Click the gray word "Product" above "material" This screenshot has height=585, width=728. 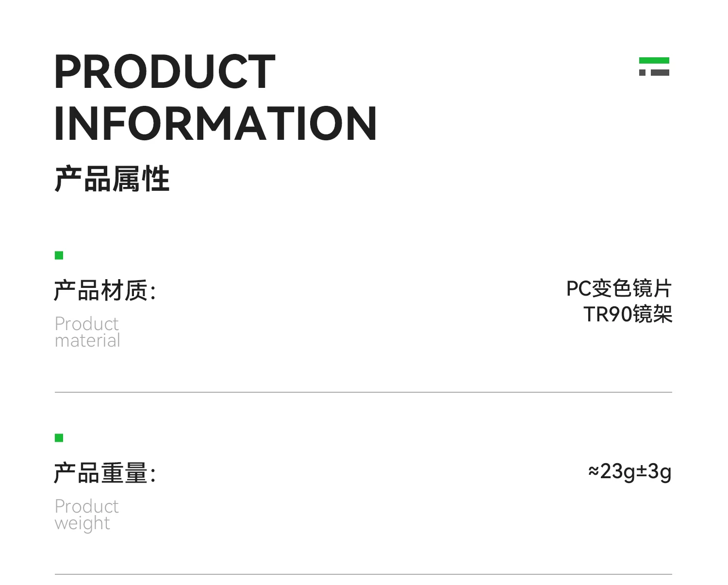(86, 324)
